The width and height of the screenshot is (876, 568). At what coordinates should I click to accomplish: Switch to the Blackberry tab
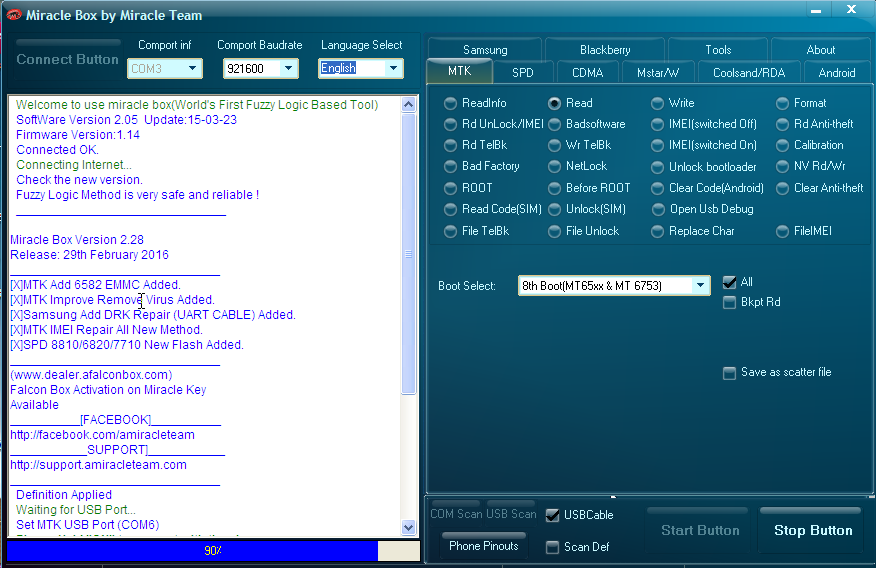(605, 50)
